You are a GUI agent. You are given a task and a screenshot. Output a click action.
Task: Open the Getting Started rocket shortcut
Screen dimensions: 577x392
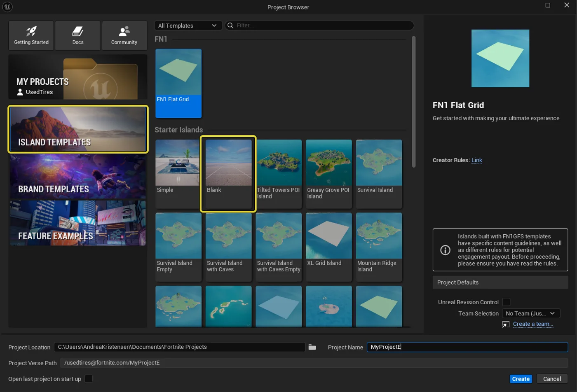[x=31, y=35]
